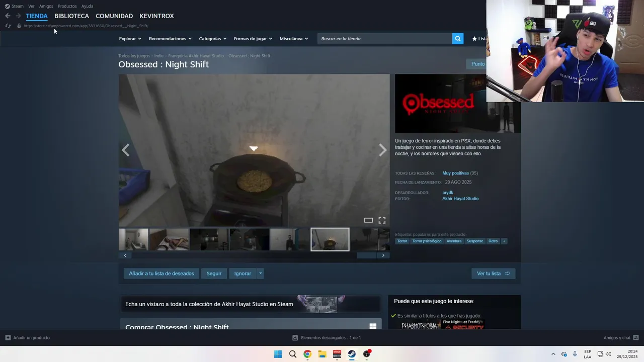Open the Amigos y chat friends icon
Viewport: 644px width, 362px height.
636,338
